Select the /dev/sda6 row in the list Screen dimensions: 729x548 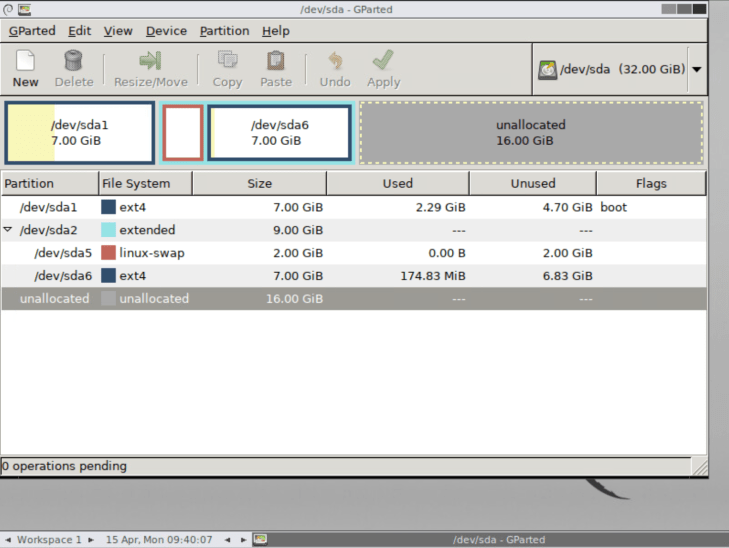(x=353, y=276)
